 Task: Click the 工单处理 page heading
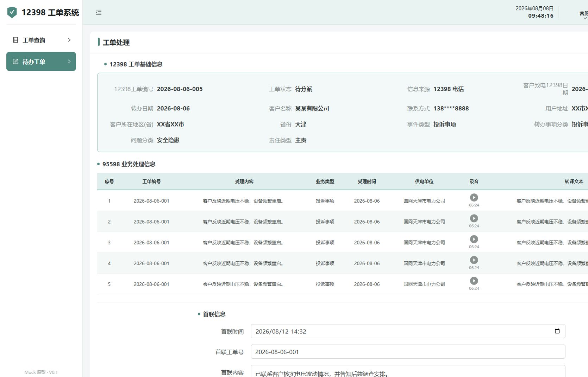coord(116,43)
